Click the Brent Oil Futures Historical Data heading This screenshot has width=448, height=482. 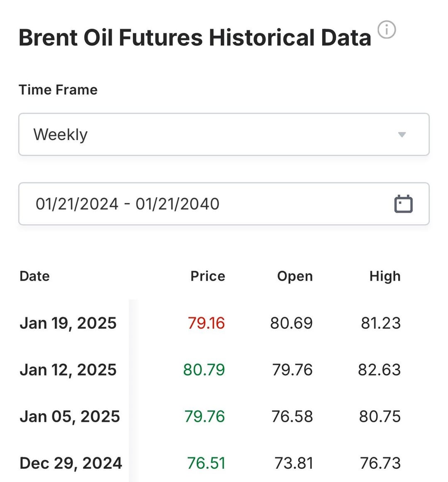[x=195, y=37]
